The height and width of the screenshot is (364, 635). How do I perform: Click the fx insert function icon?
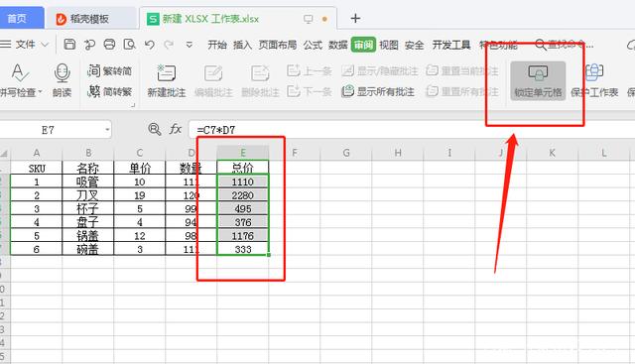coord(176,130)
